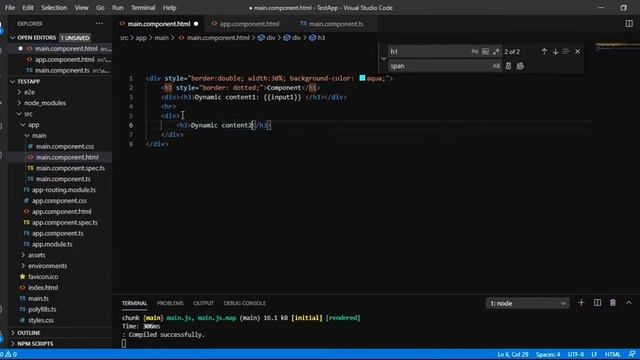Toggle Match Case in the find widget
The image size is (640, 360).
pyautogui.click(x=474, y=51)
